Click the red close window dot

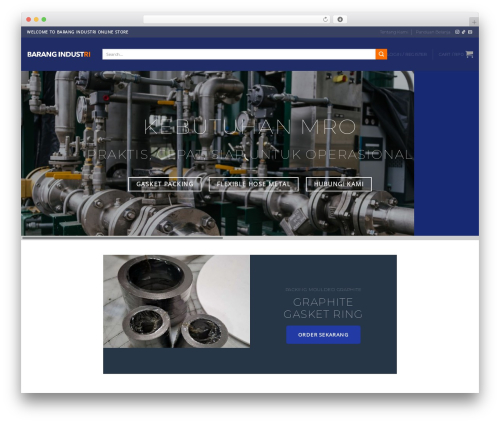(x=29, y=19)
